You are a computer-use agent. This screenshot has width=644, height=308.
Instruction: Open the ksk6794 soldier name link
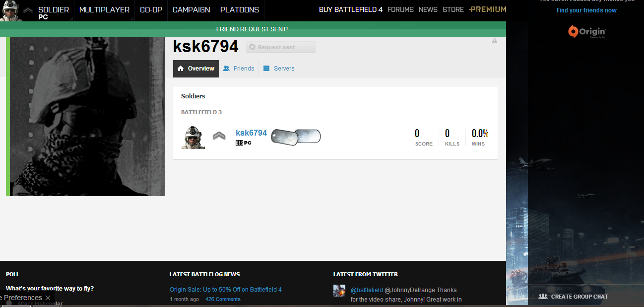(251, 133)
